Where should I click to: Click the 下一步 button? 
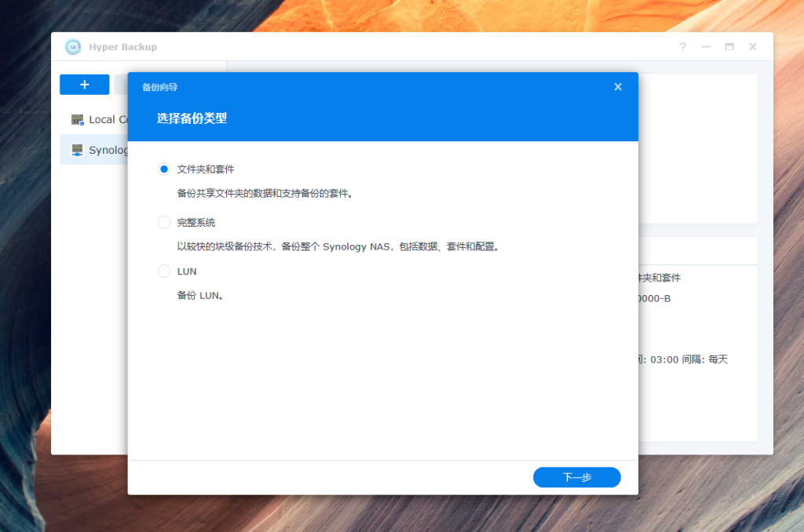pyautogui.click(x=577, y=477)
